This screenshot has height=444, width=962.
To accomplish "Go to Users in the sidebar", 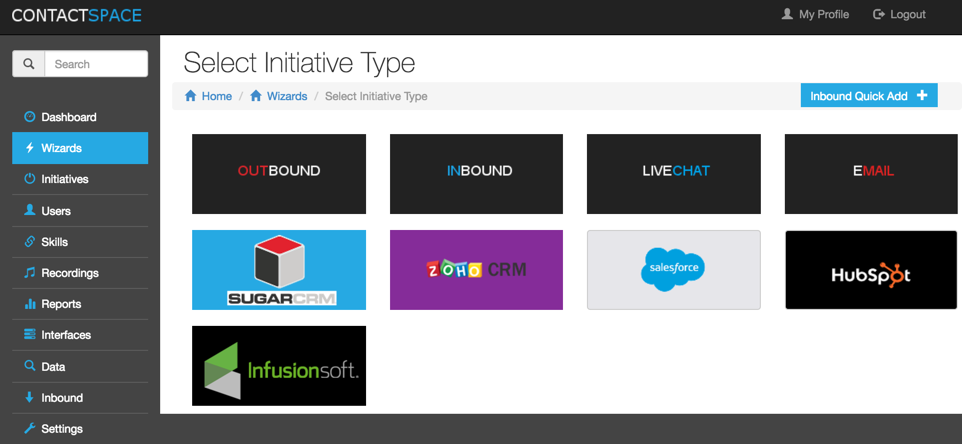I will pyautogui.click(x=80, y=210).
